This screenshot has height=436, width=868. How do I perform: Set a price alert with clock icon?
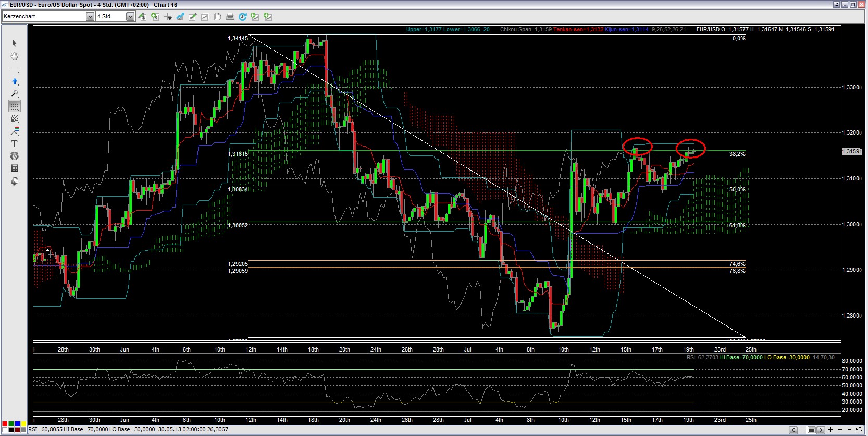point(15,156)
